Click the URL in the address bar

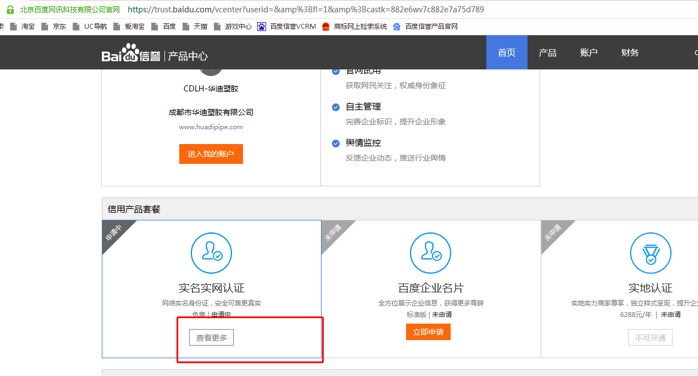pyautogui.click(x=306, y=9)
